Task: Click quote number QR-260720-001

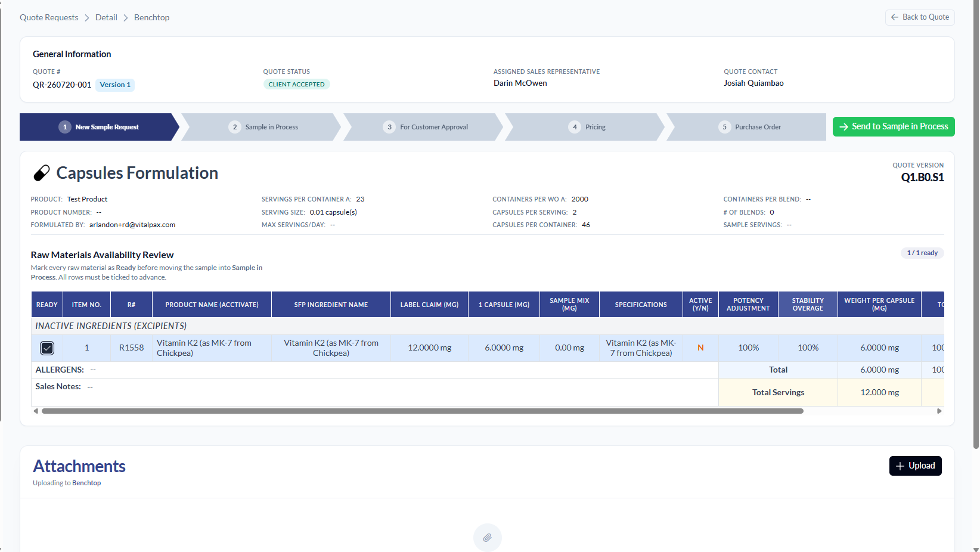Action: pyautogui.click(x=62, y=85)
